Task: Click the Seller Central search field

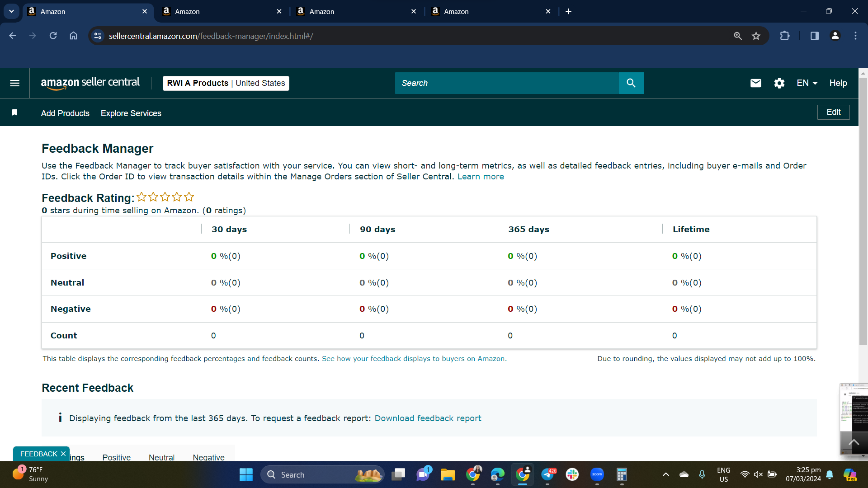Action: point(507,83)
